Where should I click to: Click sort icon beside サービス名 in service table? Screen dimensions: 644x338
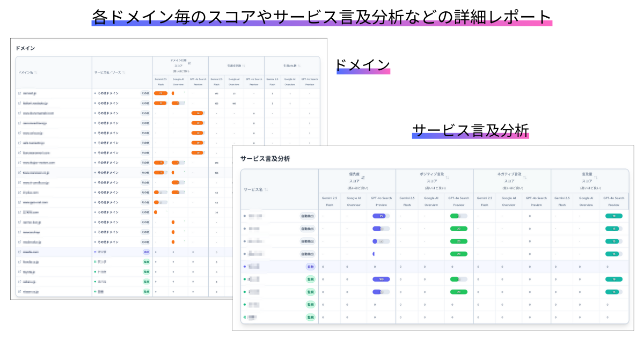[266, 189]
